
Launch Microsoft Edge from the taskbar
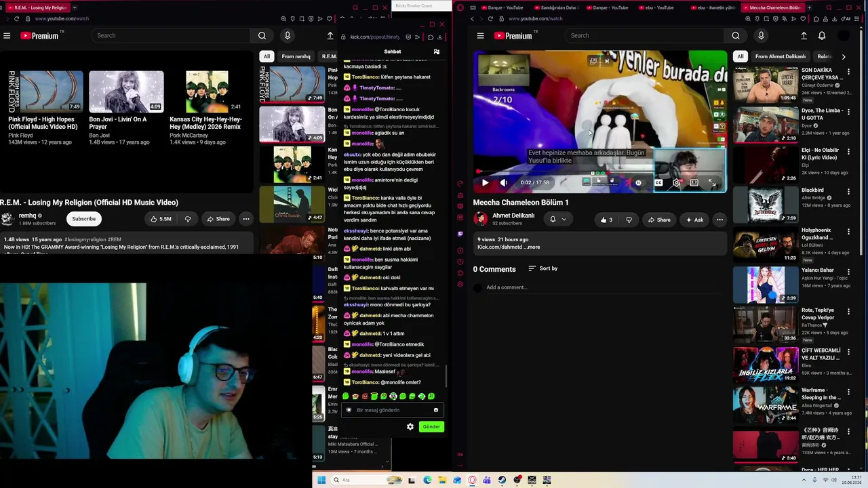coord(427,480)
